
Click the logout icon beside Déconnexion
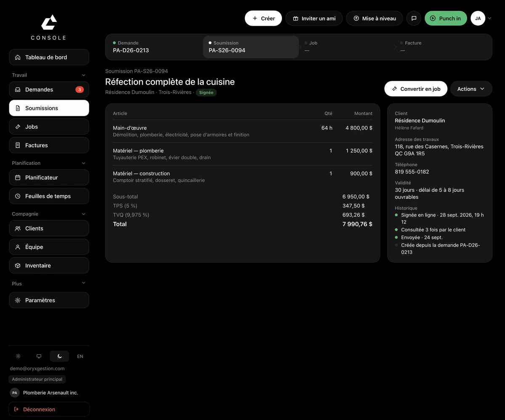pos(16,409)
